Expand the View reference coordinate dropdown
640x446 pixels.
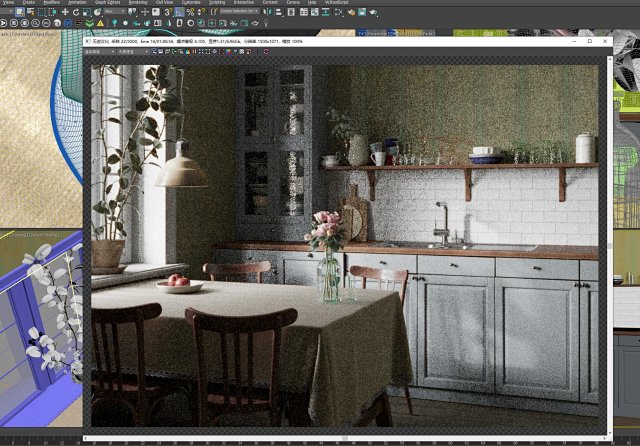[x=112, y=12]
